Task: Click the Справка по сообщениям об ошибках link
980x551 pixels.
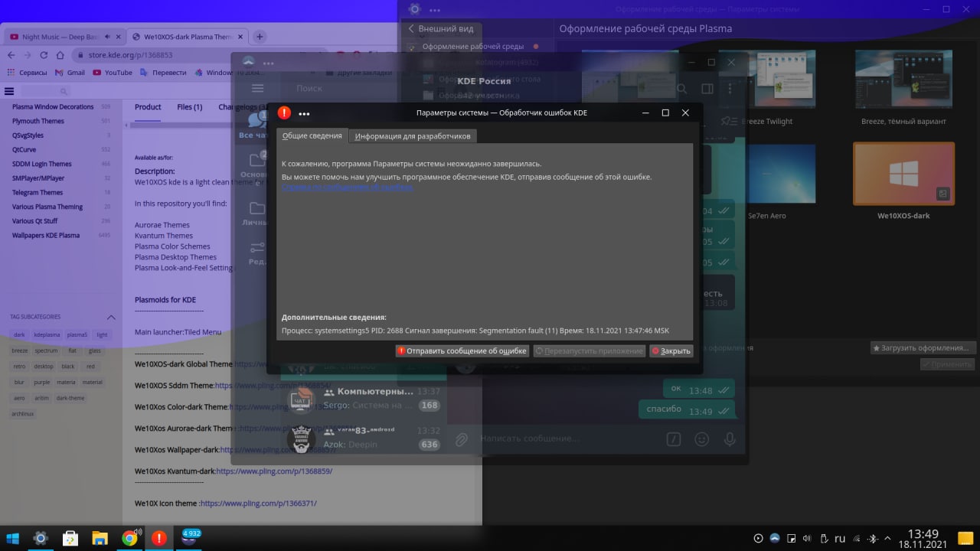Action: (x=348, y=187)
